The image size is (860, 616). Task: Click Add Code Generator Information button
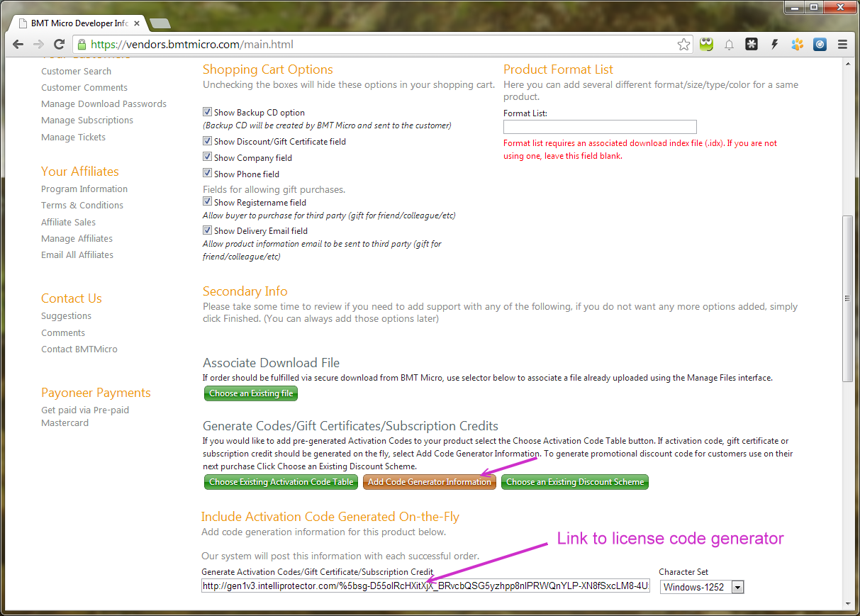point(430,482)
